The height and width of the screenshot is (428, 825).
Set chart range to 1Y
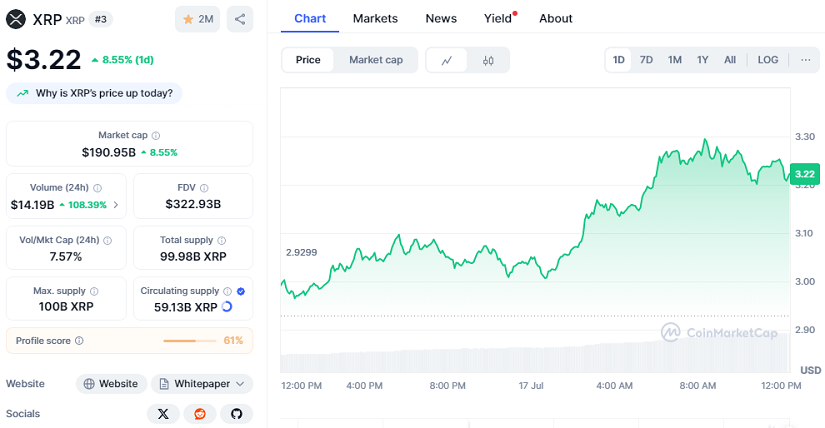[x=702, y=60]
